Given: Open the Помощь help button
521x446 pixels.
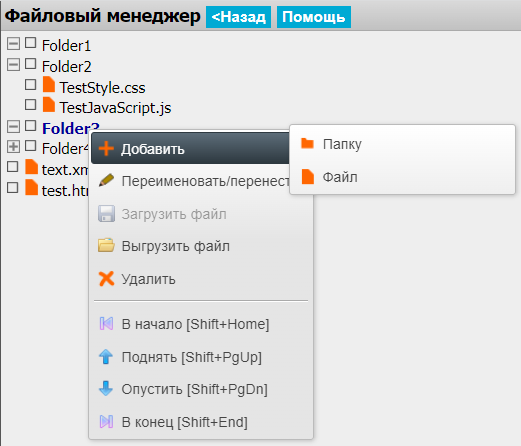Looking at the screenshot, I should tap(314, 17).
